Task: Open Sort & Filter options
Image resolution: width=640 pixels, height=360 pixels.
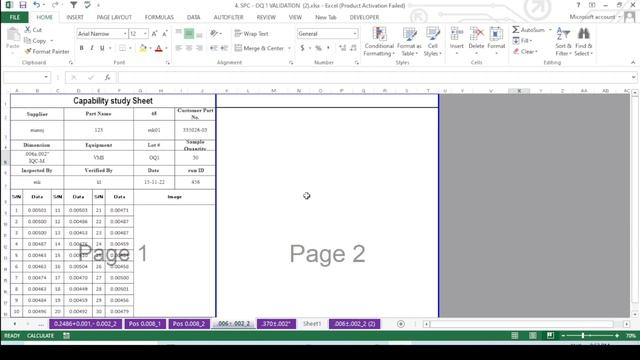Action: 563,41
